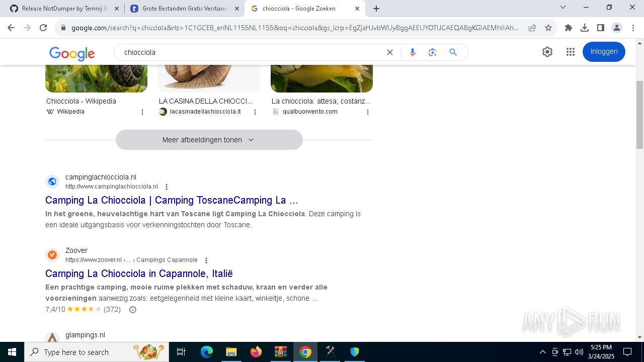Launch Firefox from the taskbar

coord(256,352)
